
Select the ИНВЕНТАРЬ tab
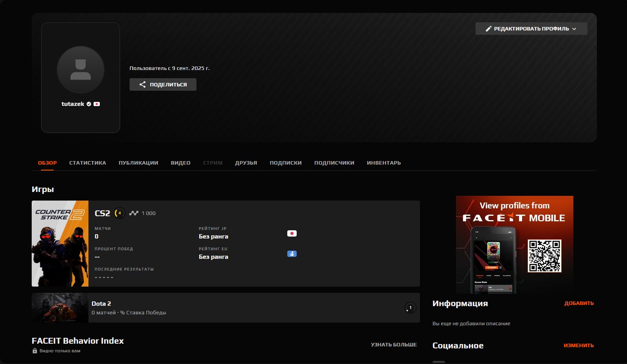(x=384, y=163)
